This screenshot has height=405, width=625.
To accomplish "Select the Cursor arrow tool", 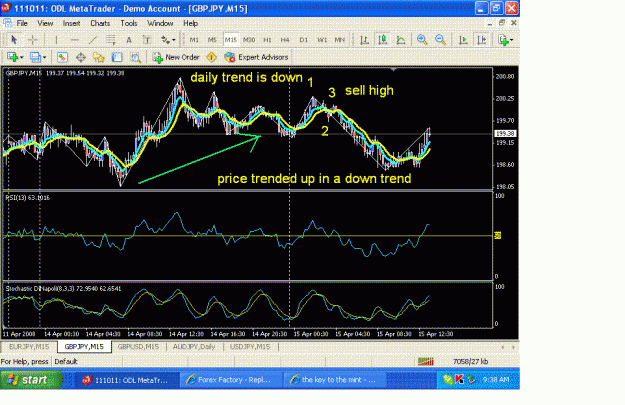I will tap(14, 40).
